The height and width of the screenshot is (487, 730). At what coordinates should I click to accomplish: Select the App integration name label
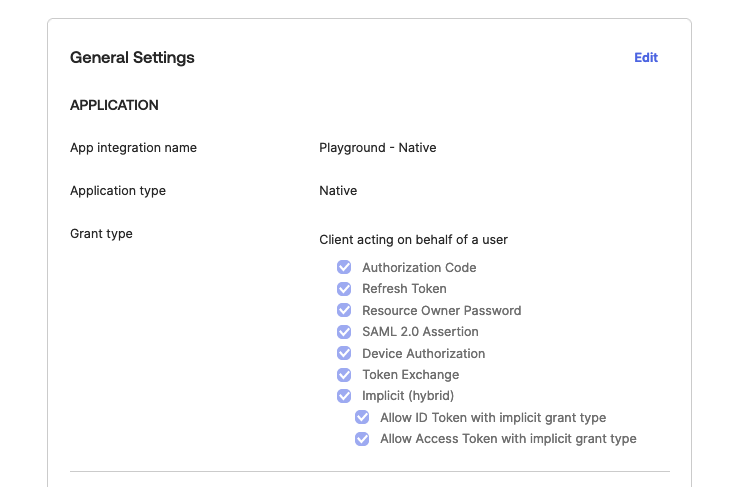coord(133,148)
